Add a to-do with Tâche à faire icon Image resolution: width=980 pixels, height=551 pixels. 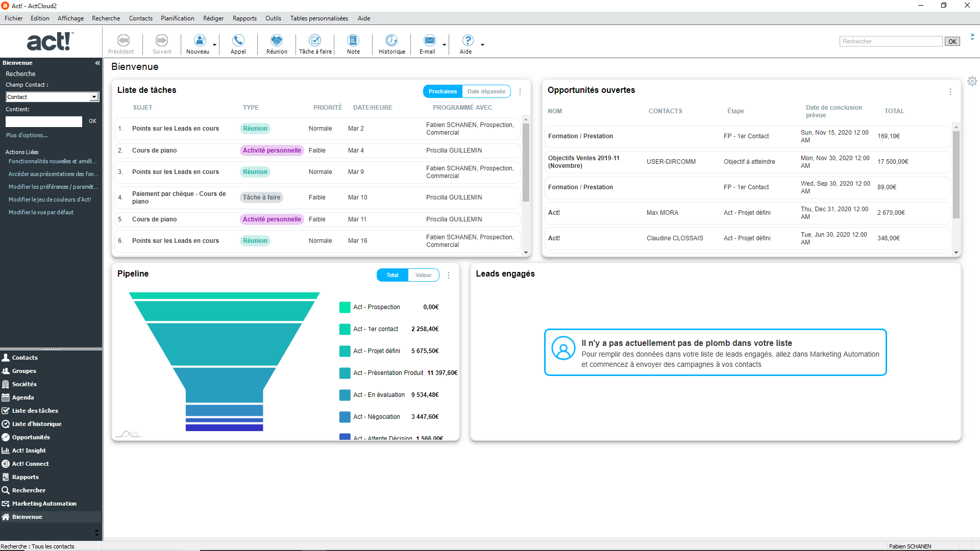click(315, 40)
